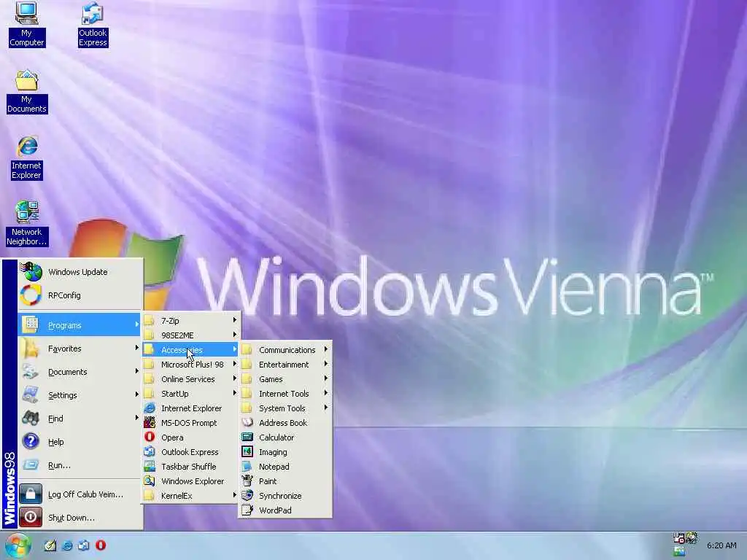Click the Shut Down power icon
This screenshot has width=747, height=560.
pyautogui.click(x=31, y=517)
